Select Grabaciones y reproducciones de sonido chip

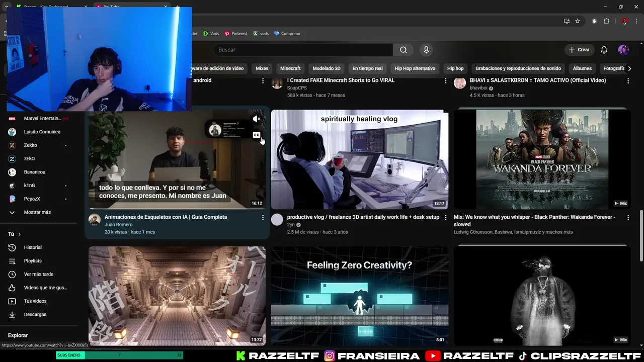(518, 68)
